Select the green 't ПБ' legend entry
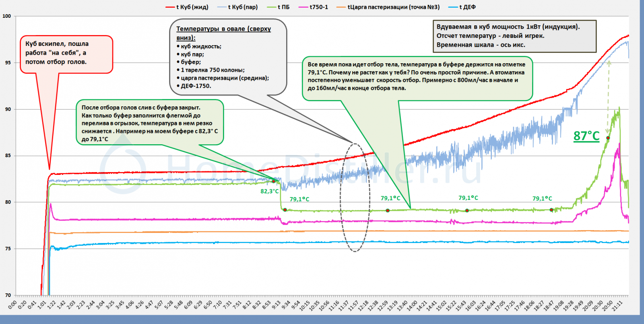The height and width of the screenshot is (324, 644). point(278,7)
